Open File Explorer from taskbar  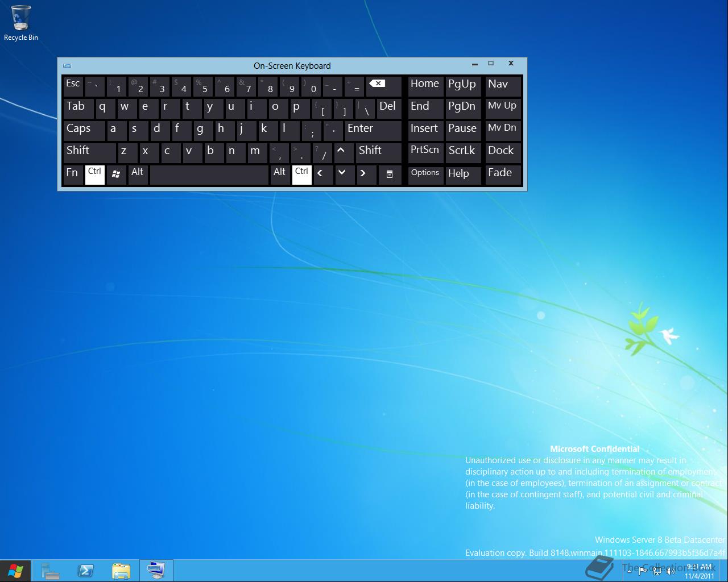(x=121, y=571)
